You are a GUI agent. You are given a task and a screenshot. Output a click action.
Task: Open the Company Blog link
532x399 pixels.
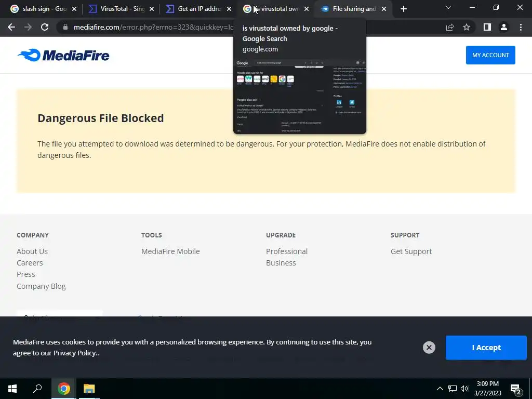pos(41,286)
